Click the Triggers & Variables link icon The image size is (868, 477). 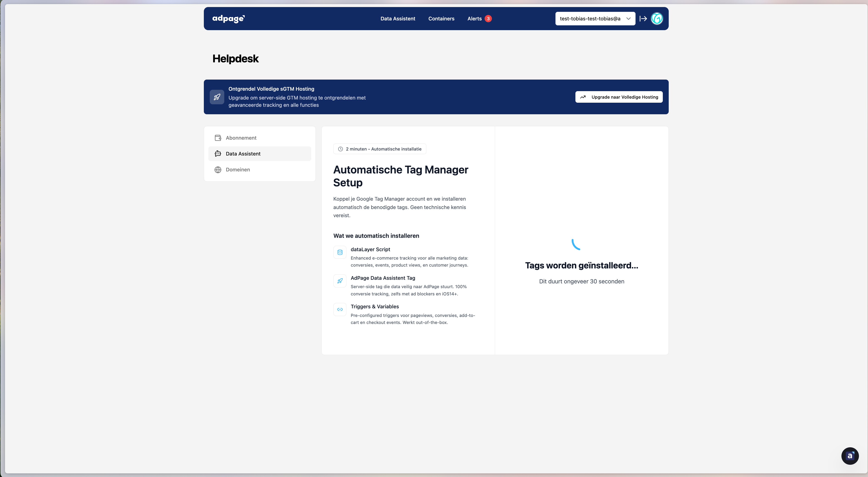click(340, 309)
